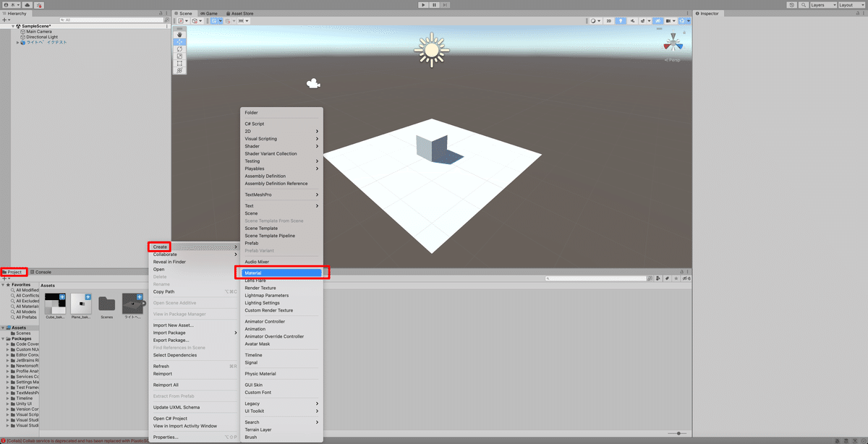Choose Material from Create submenu

[282, 273]
